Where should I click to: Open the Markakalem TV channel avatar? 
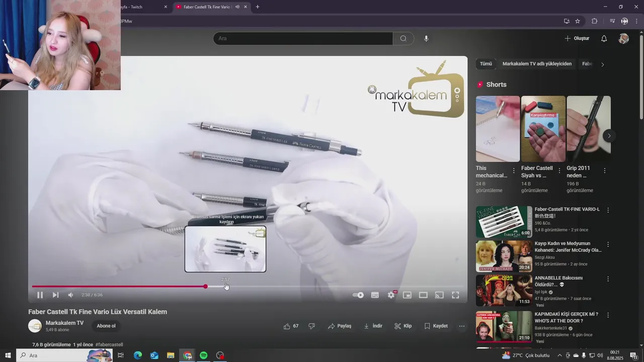point(35,326)
